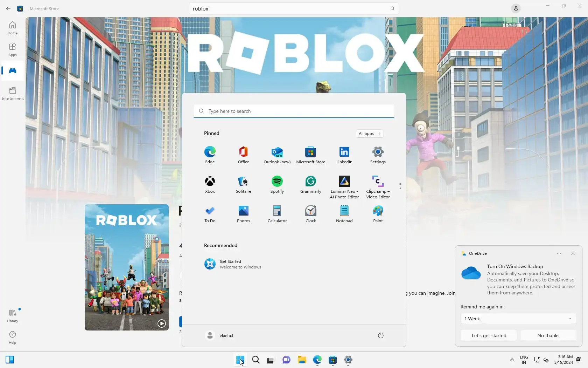Click the back arrow in Microsoft Store

[8, 8]
